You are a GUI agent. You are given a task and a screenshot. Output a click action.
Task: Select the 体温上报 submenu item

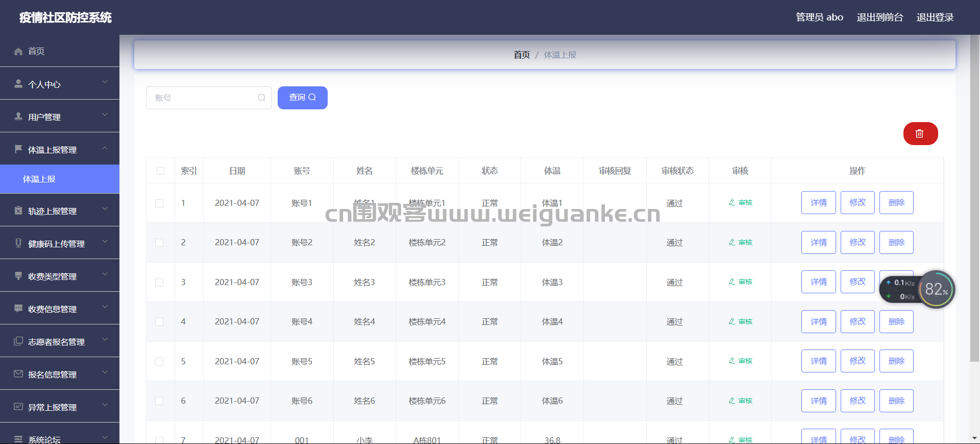click(x=60, y=179)
